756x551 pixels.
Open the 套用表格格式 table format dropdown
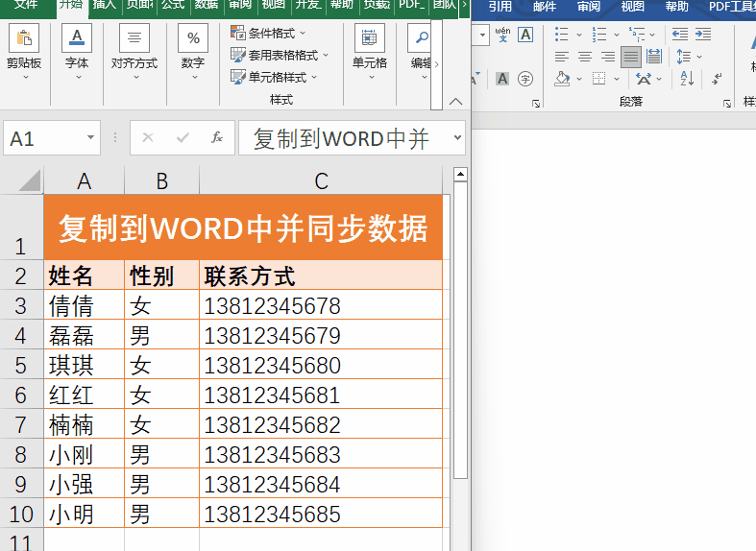(280, 55)
